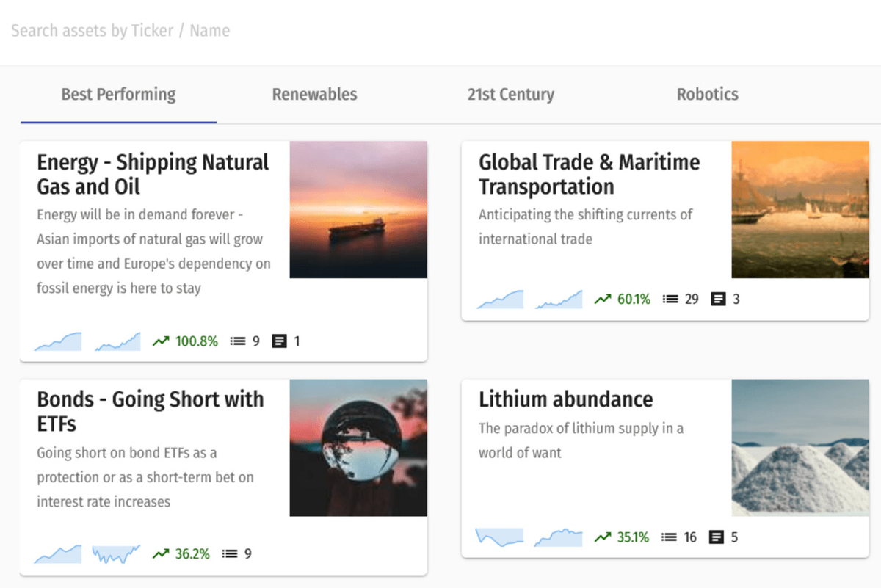Image resolution: width=881 pixels, height=588 pixels.
Task: Click the notes icon in Energy Shipping card
Action: 279,341
